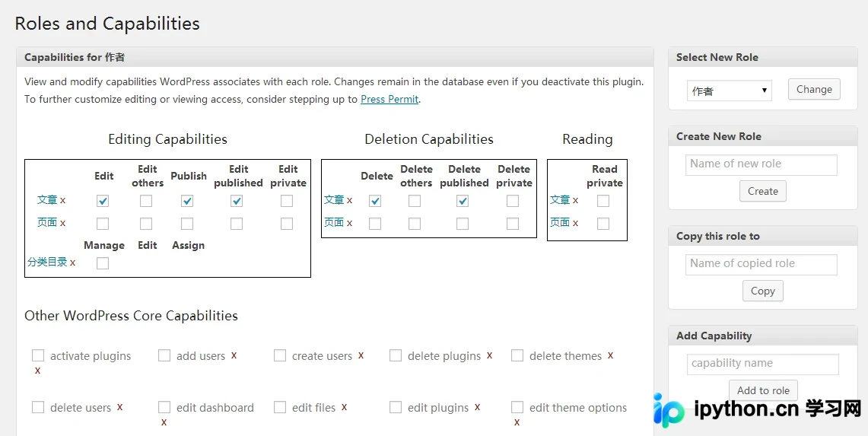Click the Change role button
This screenshot has height=436, width=868.
814,89
